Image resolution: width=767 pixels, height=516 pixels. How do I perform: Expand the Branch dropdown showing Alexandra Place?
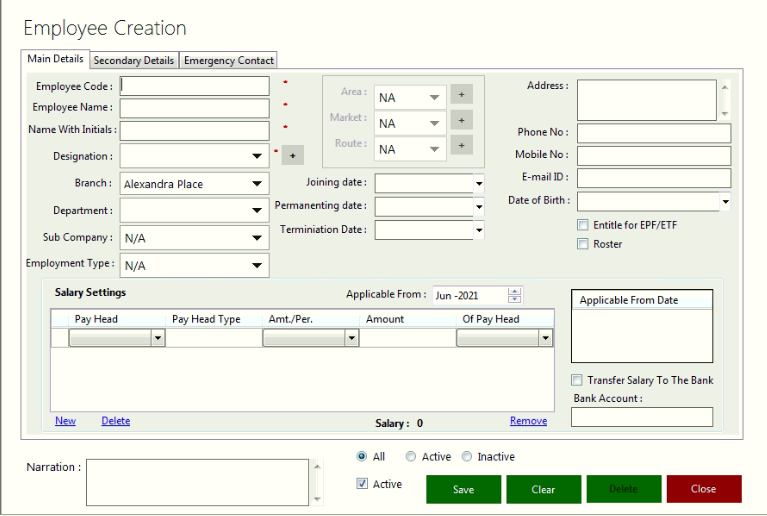coord(257,184)
